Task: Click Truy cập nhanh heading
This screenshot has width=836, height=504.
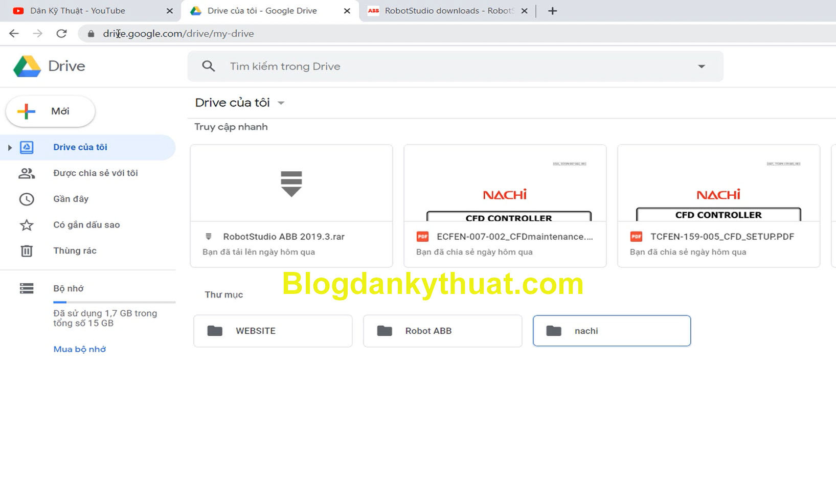Action: click(x=231, y=127)
